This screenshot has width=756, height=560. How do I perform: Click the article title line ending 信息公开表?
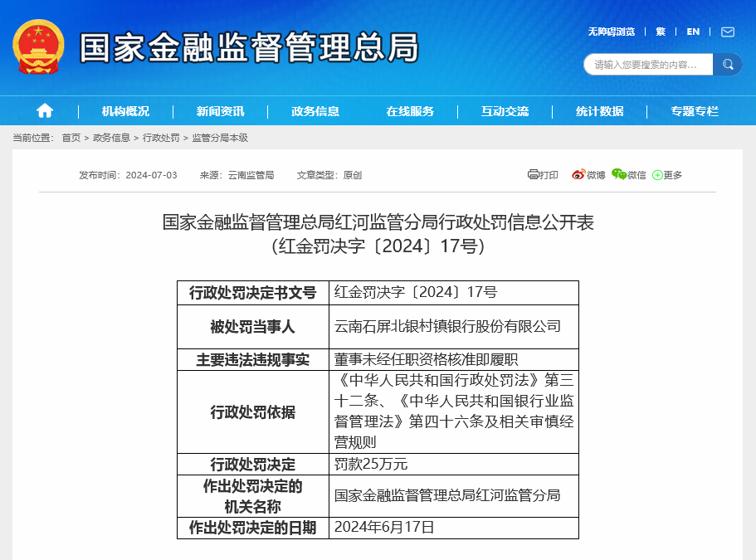(378, 222)
